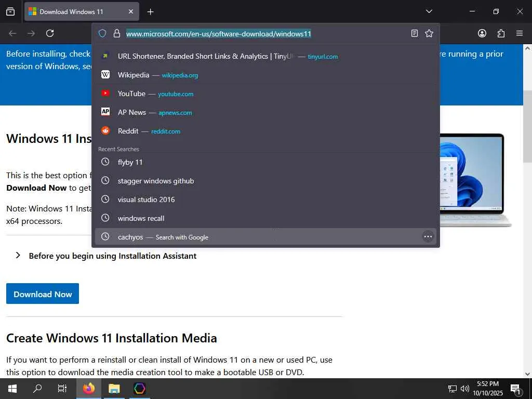Select the TinyURL suggestion
This screenshot has width=532, height=399.
[265, 56]
